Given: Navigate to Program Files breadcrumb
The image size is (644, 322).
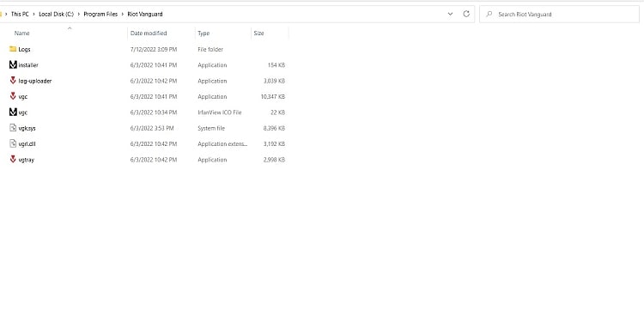Looking at the screenshot, I should 100,14.
